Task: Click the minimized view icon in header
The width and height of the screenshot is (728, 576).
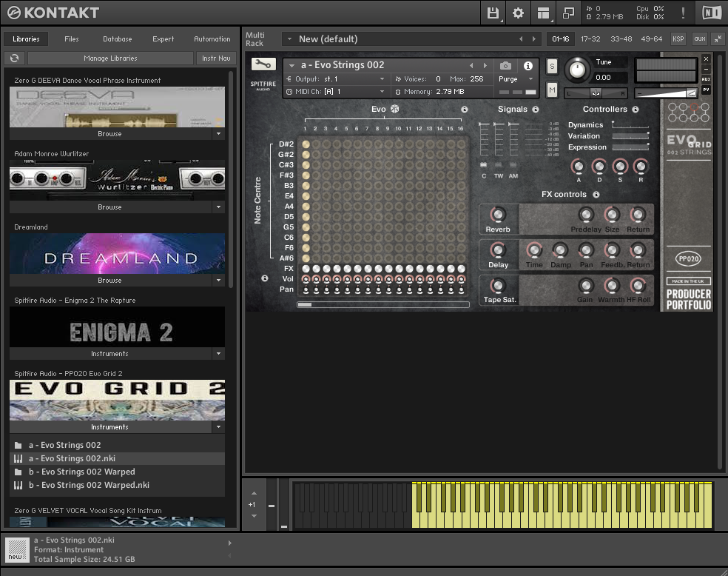Action: click(x=568, y=13)
